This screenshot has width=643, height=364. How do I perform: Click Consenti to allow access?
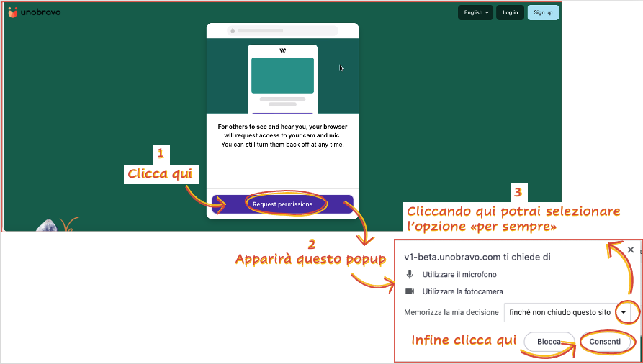[605, 342]
